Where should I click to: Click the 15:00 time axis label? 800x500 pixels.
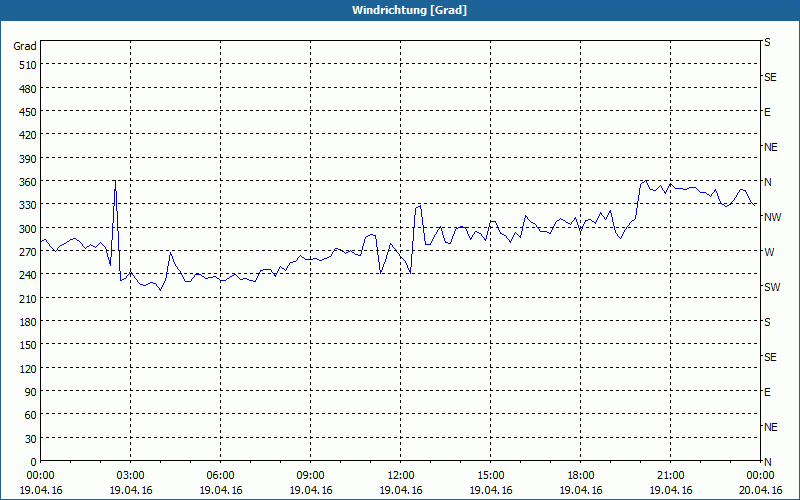[491, 476]
